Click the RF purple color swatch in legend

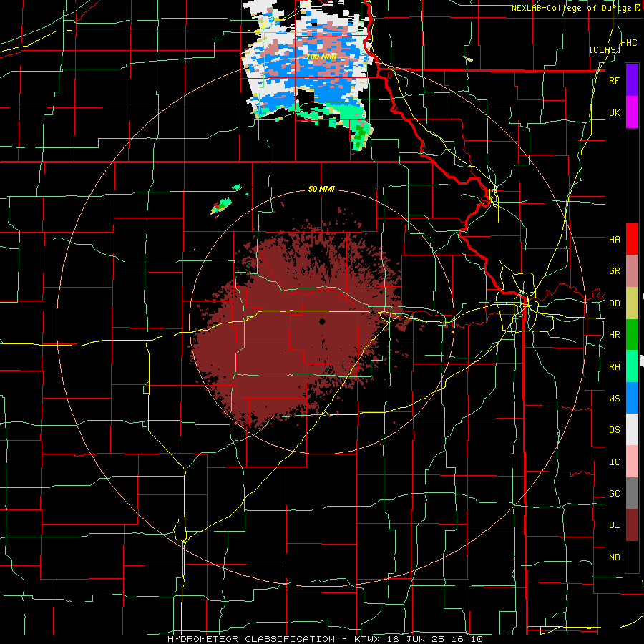[632, 80]
